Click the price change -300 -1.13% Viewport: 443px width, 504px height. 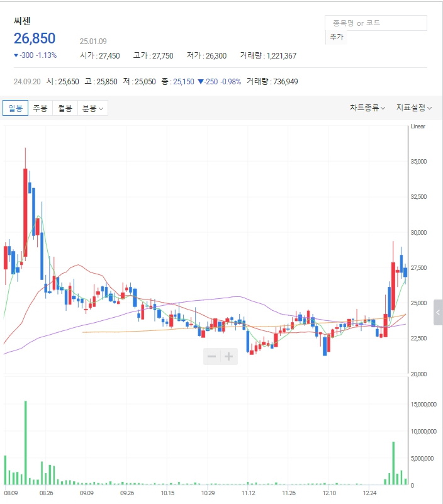35,55
